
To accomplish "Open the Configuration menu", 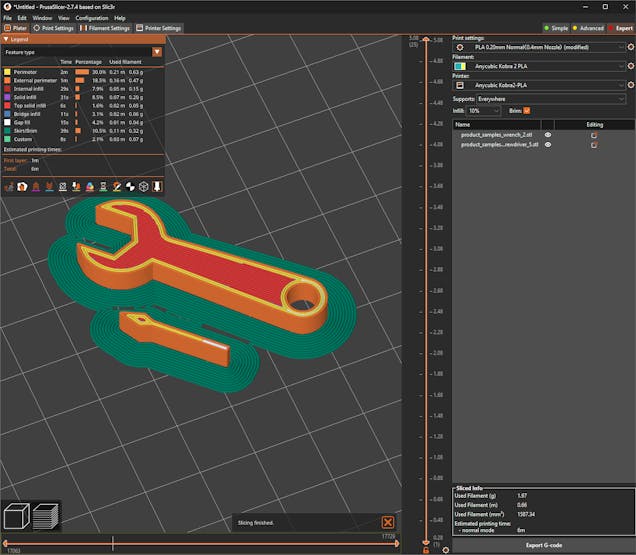I will [91, 18].
